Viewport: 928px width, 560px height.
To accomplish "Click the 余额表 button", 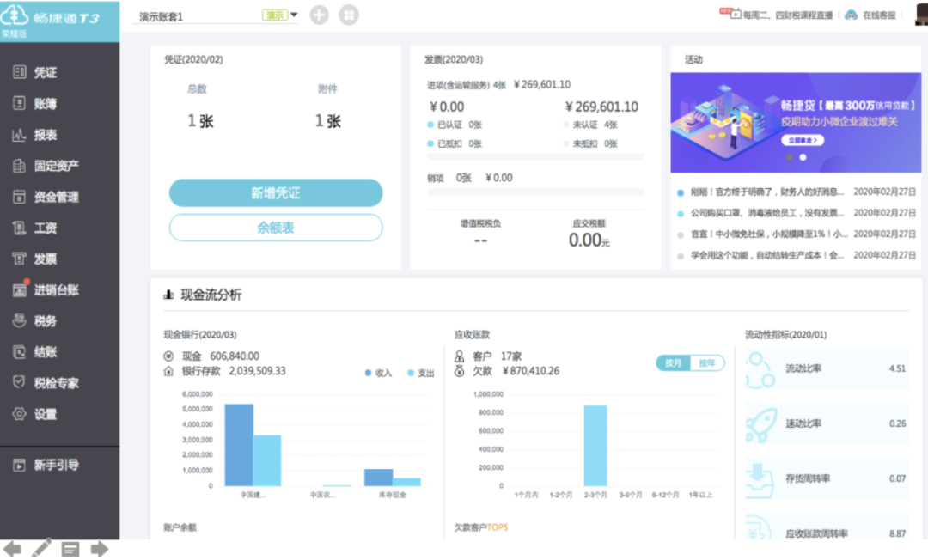I will pyautogui.click(x=275, y=228).
